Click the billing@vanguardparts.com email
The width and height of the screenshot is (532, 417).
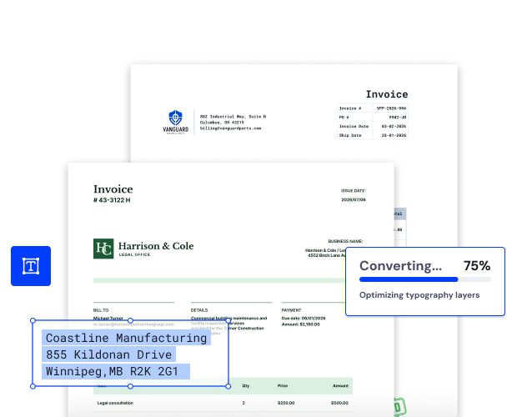click(x=230, y=128)
